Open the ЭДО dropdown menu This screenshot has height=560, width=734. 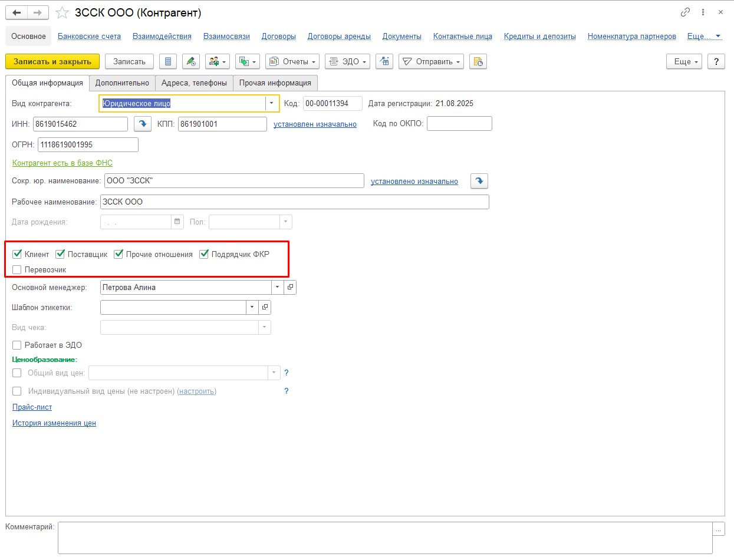[347, 61]
